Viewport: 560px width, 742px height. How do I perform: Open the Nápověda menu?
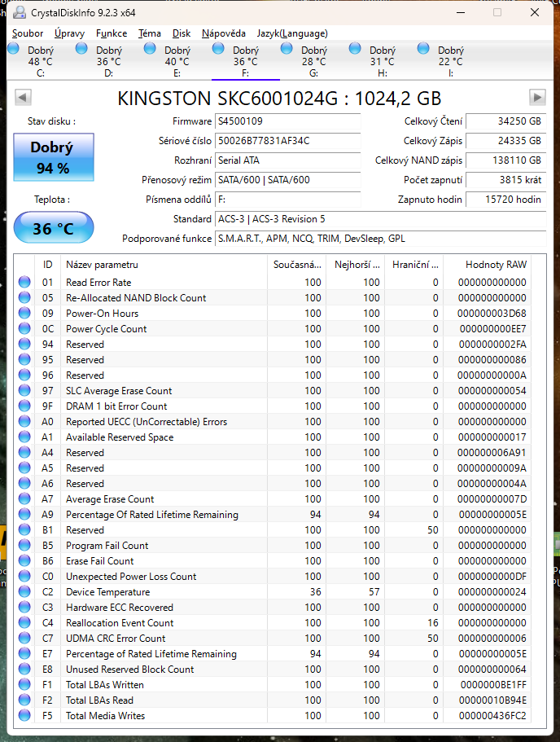coord(224,33)
